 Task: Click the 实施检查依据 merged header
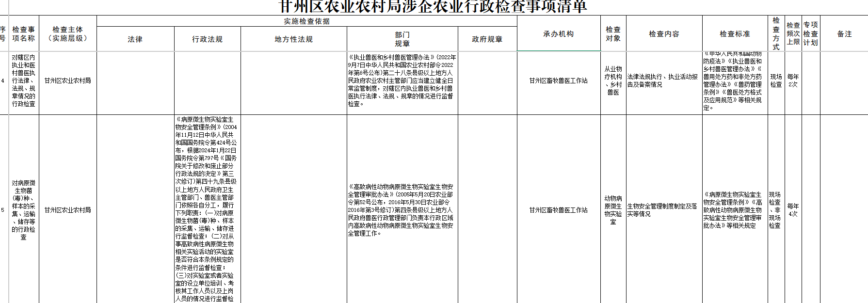pos(306,21)
